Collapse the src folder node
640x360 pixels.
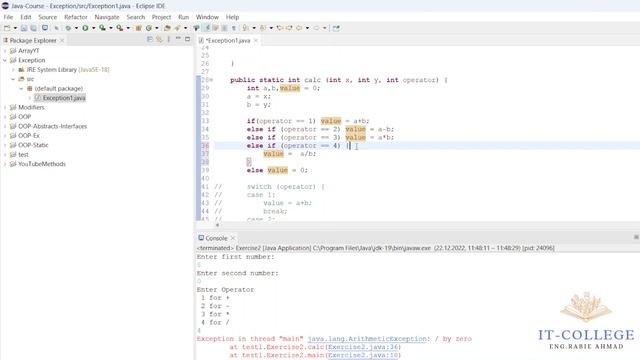pyautogui.click(x=13, y=79)
